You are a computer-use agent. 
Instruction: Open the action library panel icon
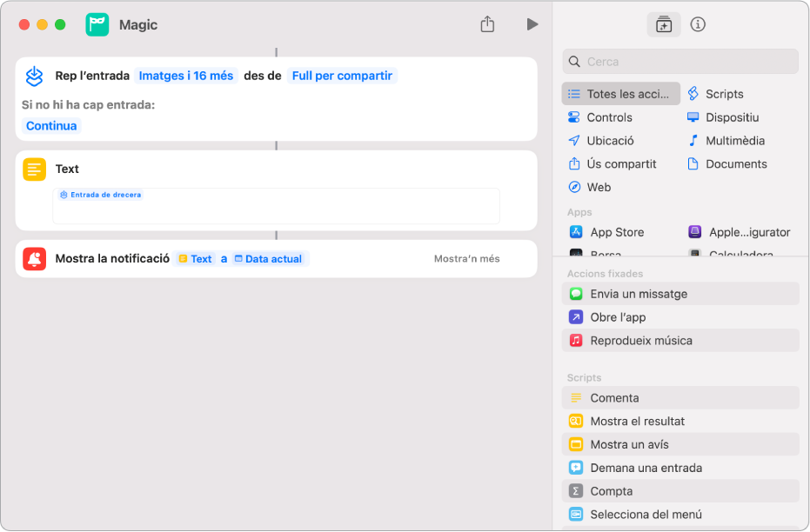pyautogui.click(x=663, y=24)
